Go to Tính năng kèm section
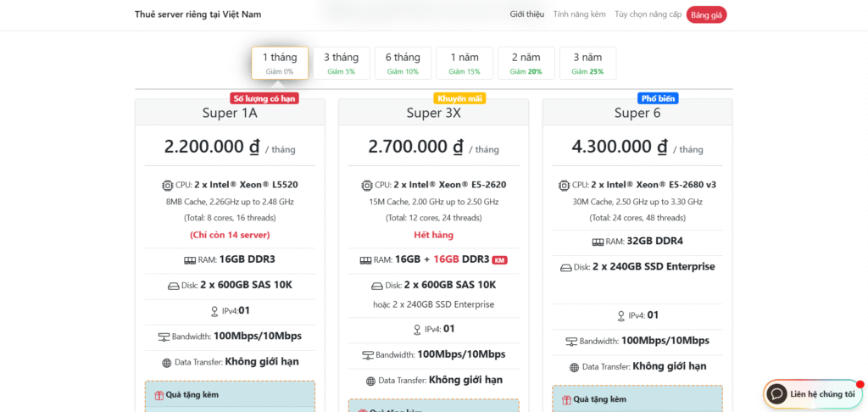The image size is (868, 412). (579, 14)
